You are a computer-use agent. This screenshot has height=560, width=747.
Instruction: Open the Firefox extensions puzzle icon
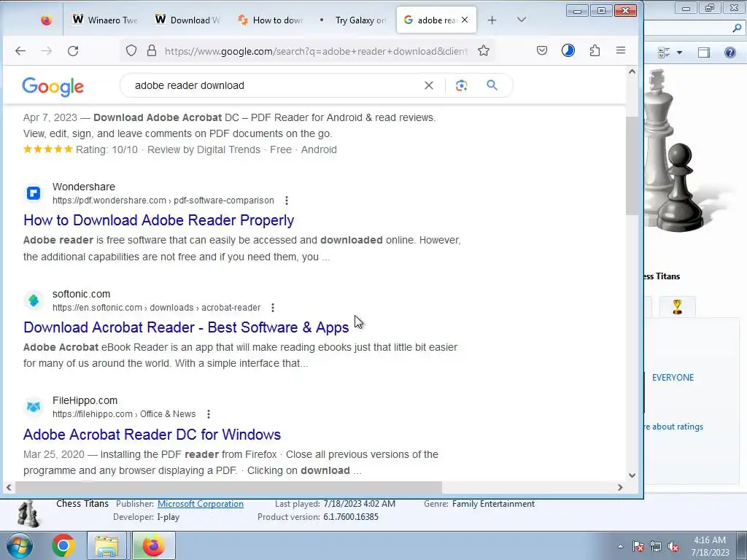pos(595,50)
